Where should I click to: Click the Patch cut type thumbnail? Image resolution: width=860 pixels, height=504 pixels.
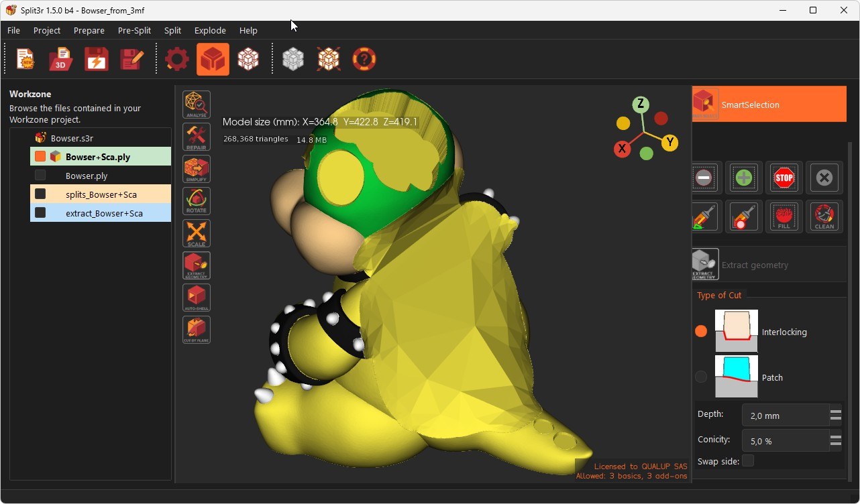737,377
